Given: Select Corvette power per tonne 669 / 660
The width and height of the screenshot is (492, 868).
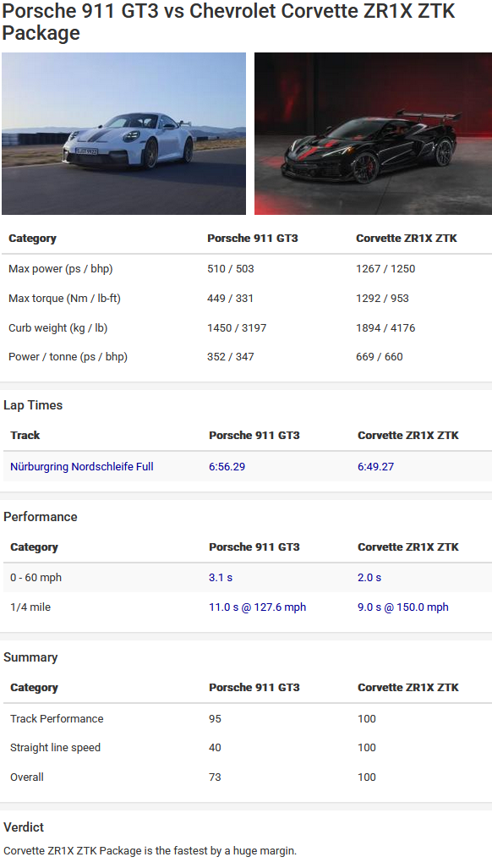Looking at the screenshot, I should [379, 357].
